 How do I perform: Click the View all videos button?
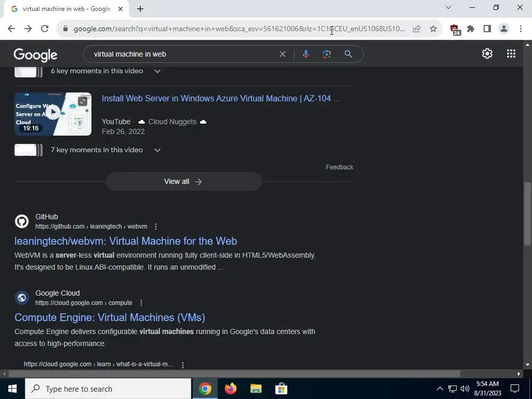[183, 181]
